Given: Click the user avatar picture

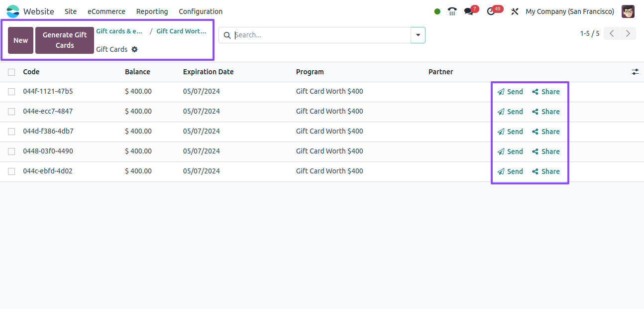Looking at the screenshot, I should [628, 11].
